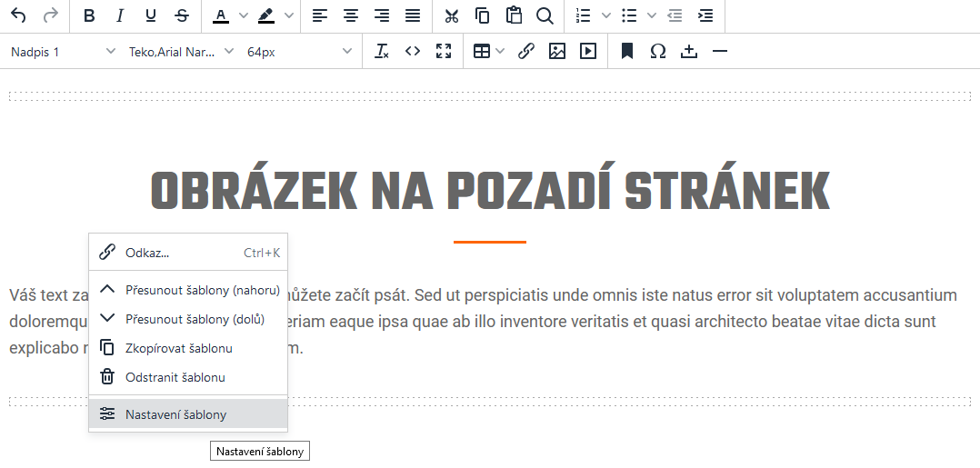
Task: Click the Undo arrow icon
Action: coord(18,15)
